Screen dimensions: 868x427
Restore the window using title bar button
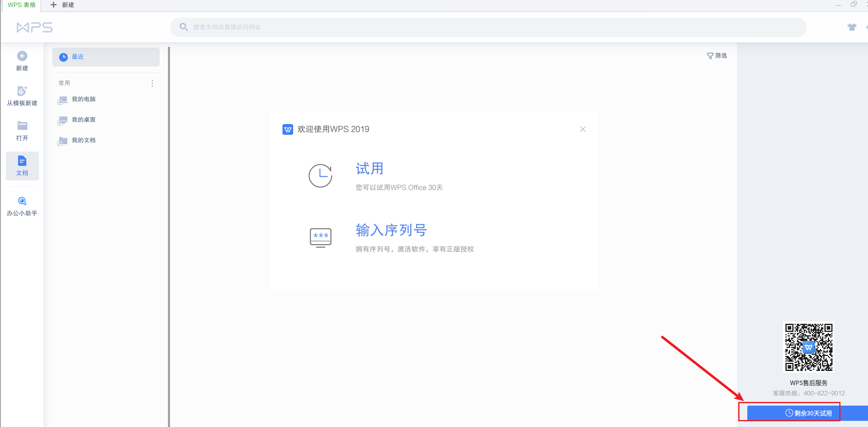pyautogui.click(x=854, y=4)
